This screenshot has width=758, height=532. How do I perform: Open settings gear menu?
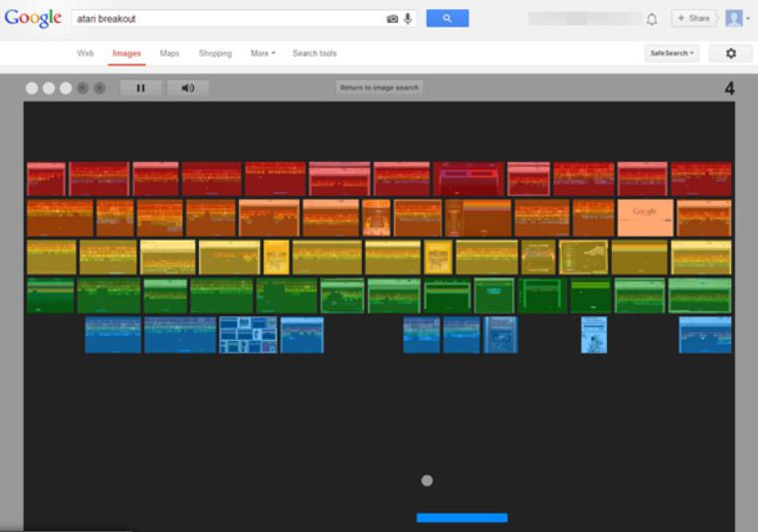[730, 53]
